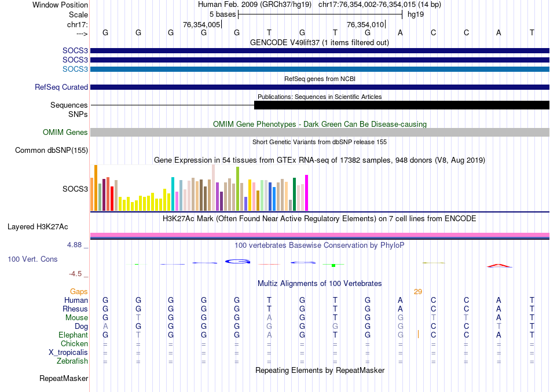Select the X_tropicalis alignment row label
This screenshot has width=550, height=392.
(x=68, y=353)
